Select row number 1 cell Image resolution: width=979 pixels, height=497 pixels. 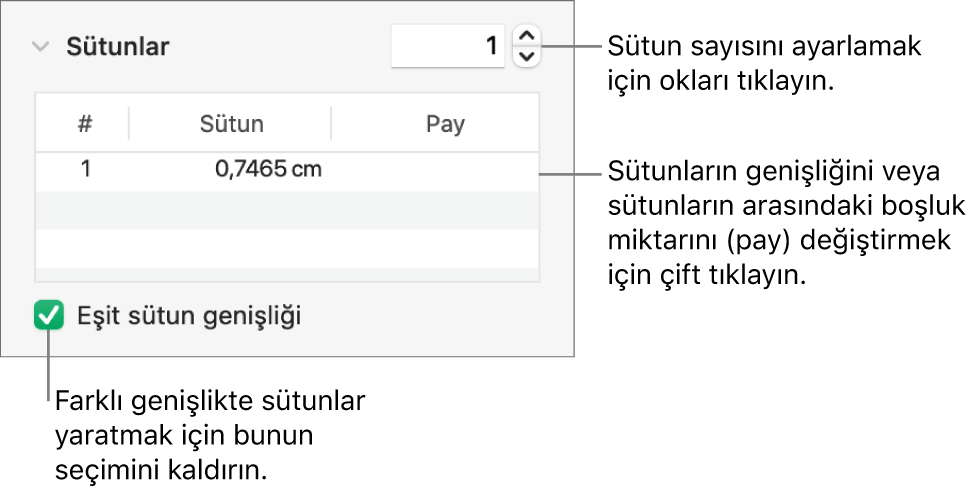coord(85,169)
